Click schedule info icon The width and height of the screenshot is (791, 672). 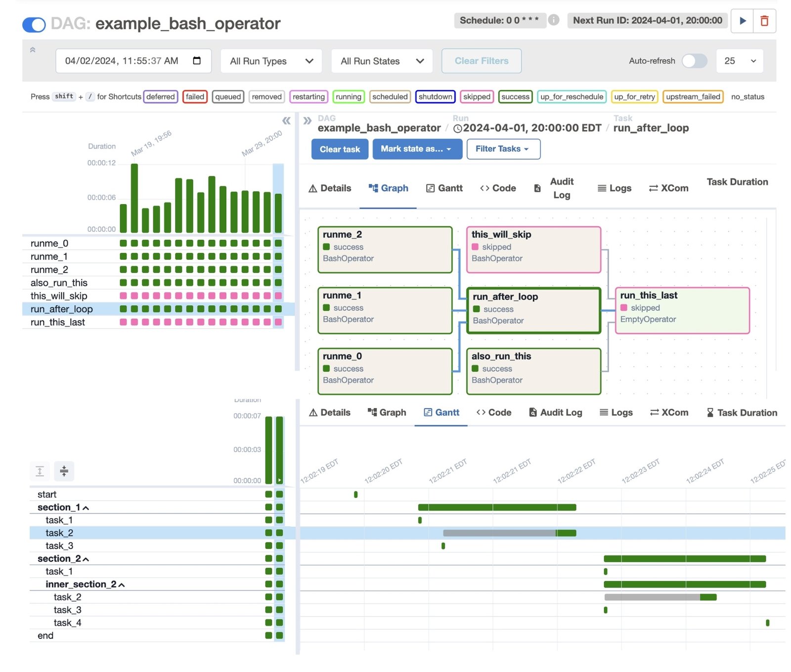coord(554,20)
